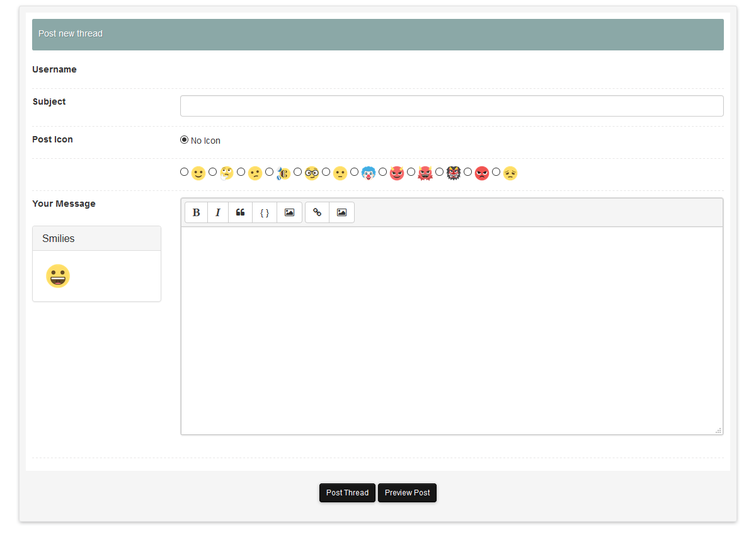Select radio button for the nerd glasses face
756x542 pixels.
coord(297,171)
